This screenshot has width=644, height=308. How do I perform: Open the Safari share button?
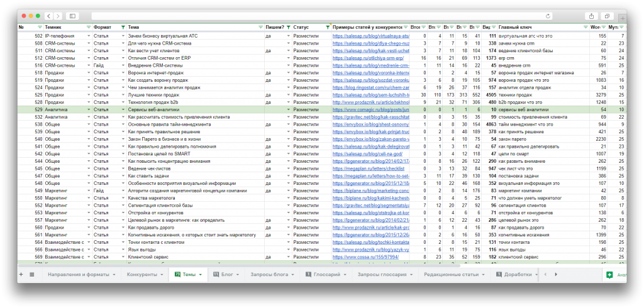pyautogui.click(x=591, y=16)
